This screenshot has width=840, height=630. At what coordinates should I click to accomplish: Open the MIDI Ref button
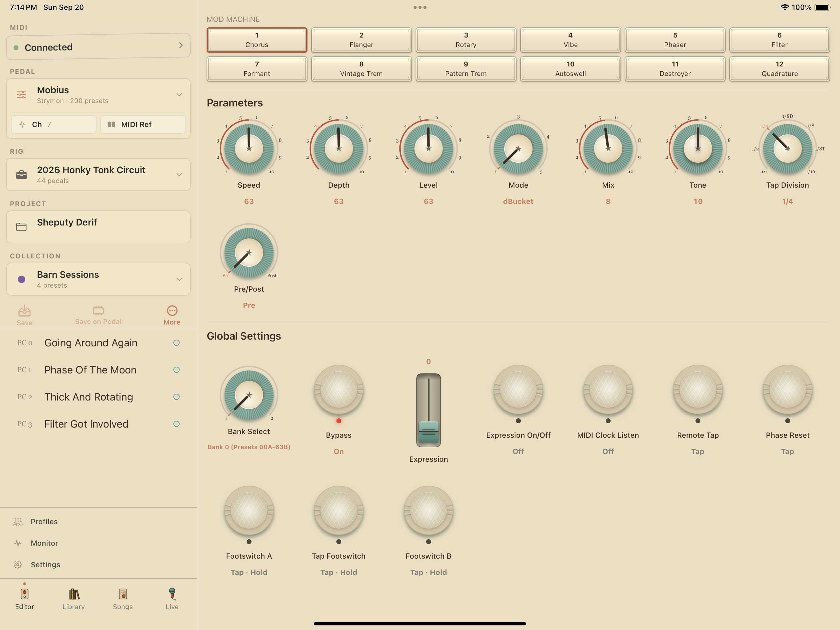[x=143, y=125]
